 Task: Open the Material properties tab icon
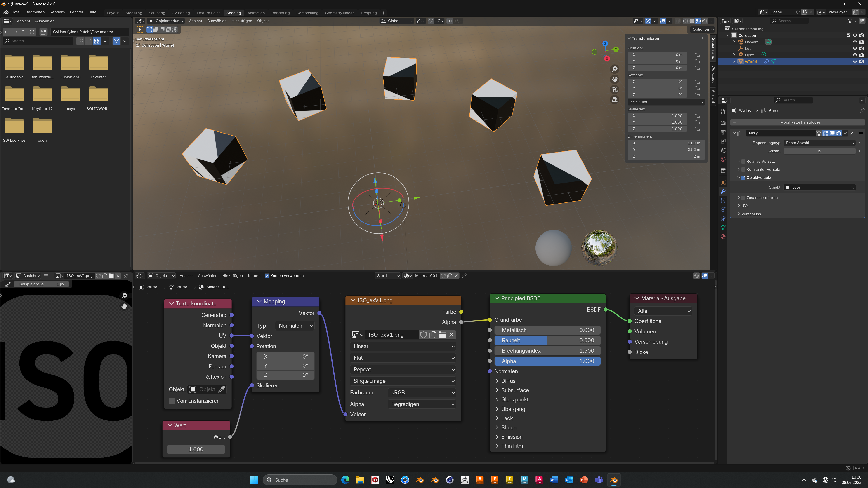(723, 237)
